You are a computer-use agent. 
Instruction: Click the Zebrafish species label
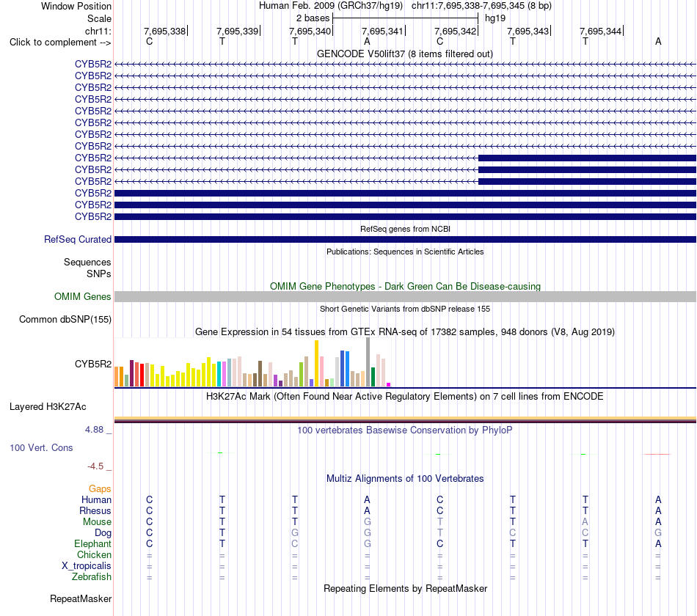click(92, 577)
